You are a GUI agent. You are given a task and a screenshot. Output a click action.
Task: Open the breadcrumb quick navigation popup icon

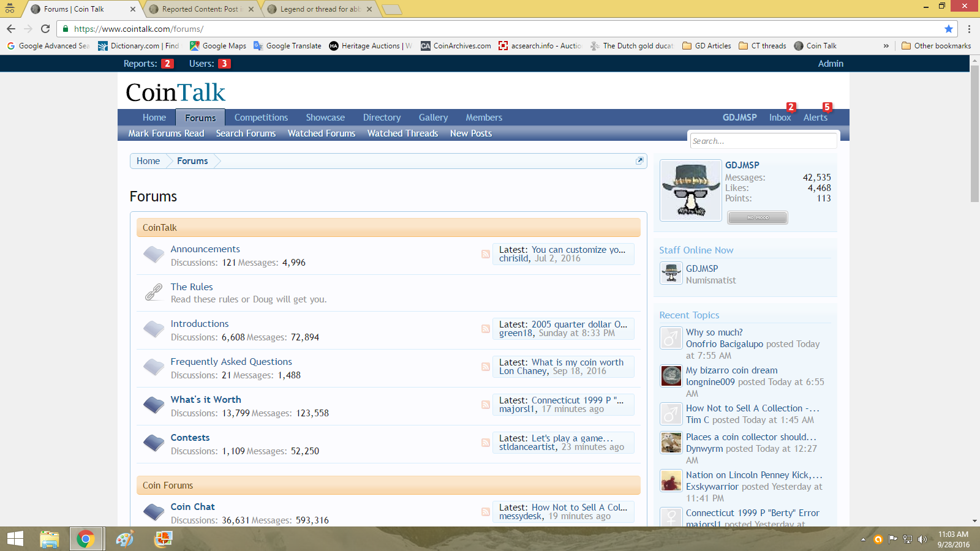pyautogui.click(x=639, y=160)
